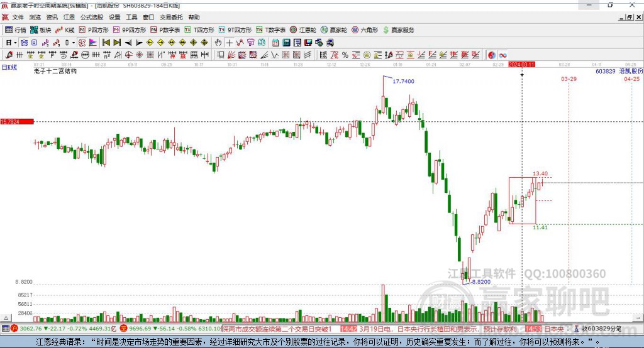Select the red pen drawing tool

click(9, 55)
